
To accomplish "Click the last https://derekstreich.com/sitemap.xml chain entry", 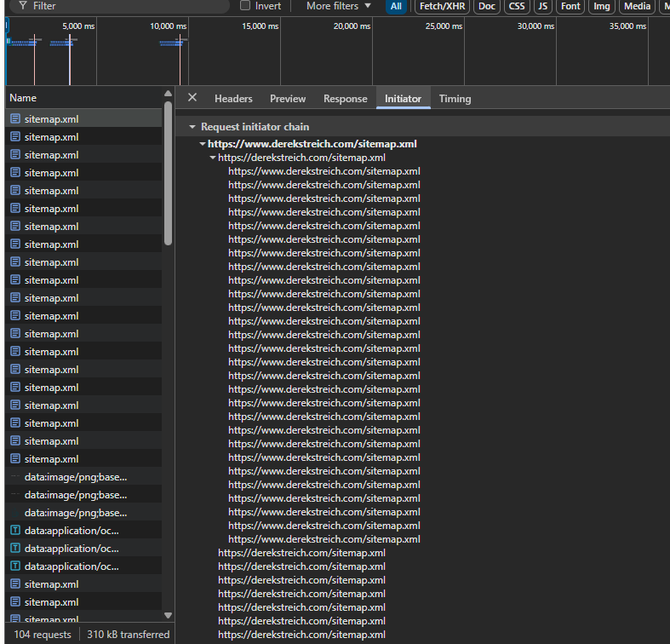I will [301, 635].
